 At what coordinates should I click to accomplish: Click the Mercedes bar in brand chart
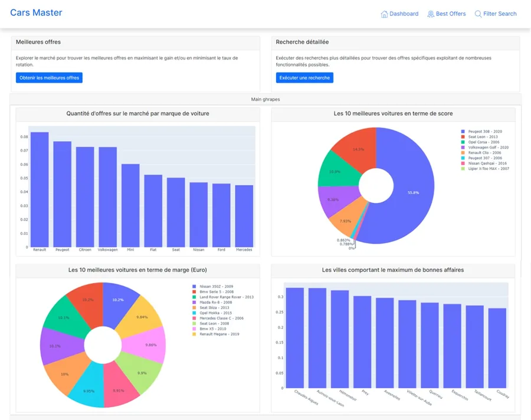pyautogui.click(x=244, y=216)
